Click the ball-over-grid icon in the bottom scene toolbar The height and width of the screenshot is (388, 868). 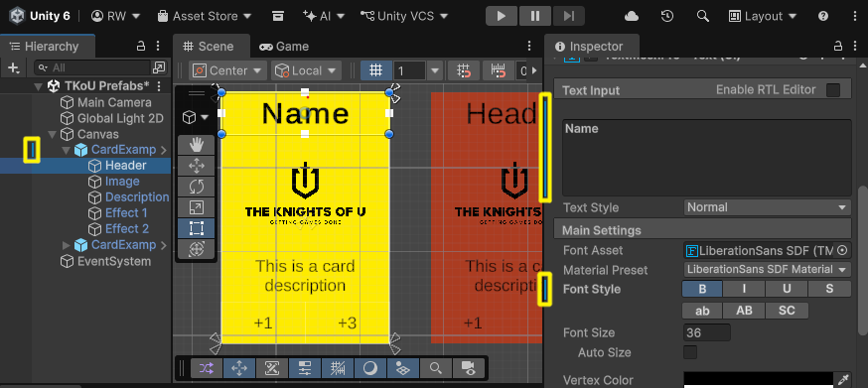click(403, 368)
